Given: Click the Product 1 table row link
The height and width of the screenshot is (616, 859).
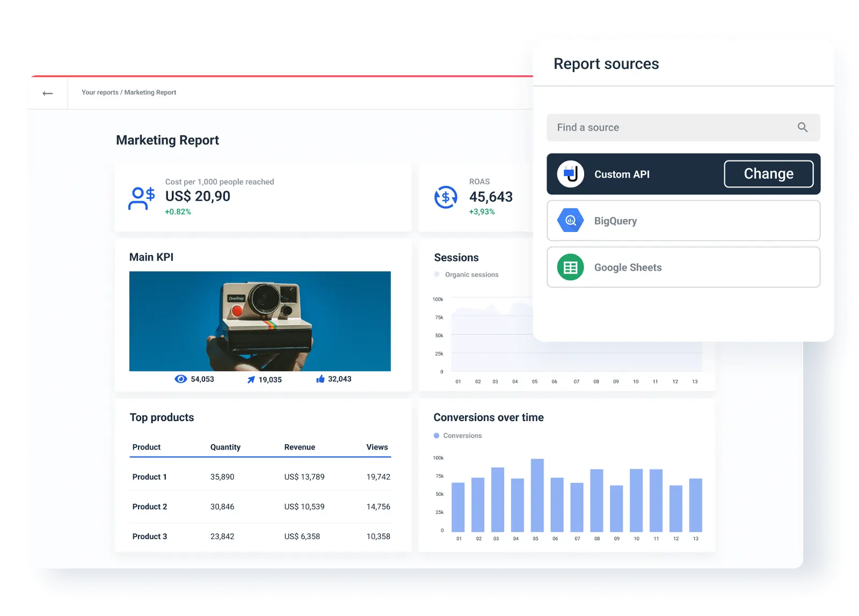Looking at the screenshot, I should [x=150, y=476].
